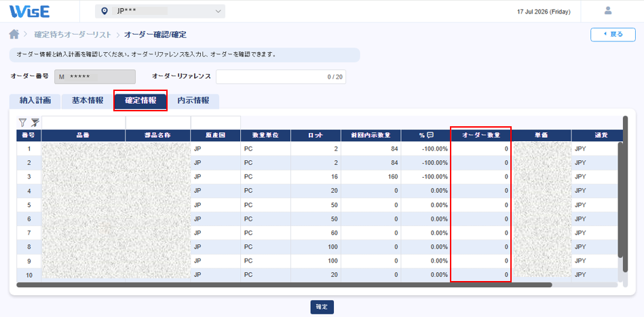The height and width of the screenshot is (317, 644).
Task: Click the WisE logo
Action: pyautogui.click(x=30, y=12)
